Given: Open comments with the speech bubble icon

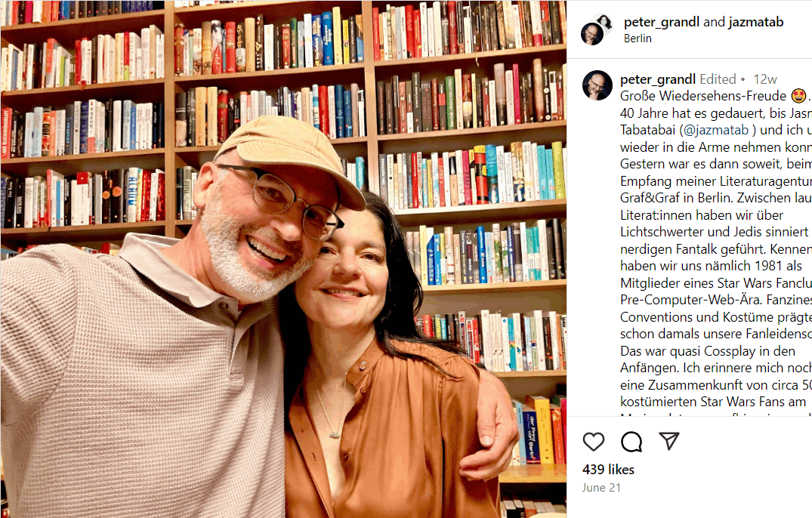Looking at the screenshot, I should click(x=631, y=442).
